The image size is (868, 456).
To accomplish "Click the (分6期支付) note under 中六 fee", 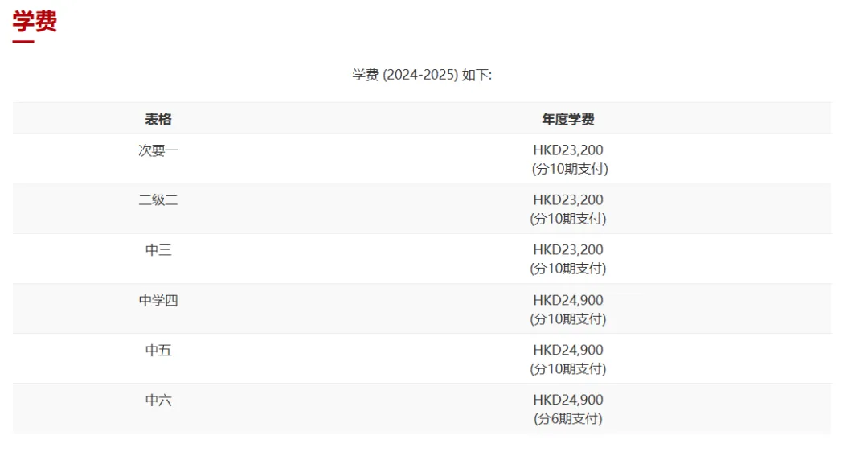I will click(567, 418).
